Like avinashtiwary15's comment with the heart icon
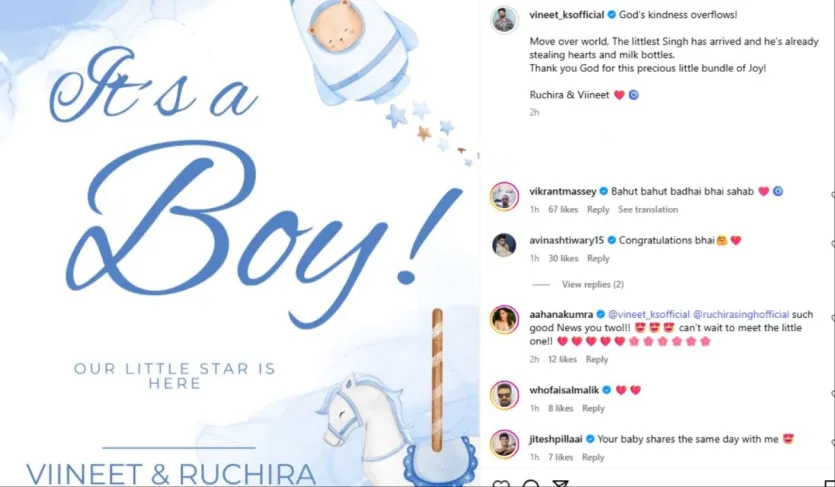Screen dimensions: 835x487 [x=833, y=244]
